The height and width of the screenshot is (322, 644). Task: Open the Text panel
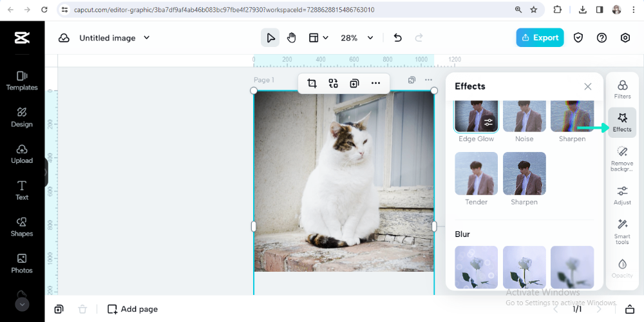click(22, 189)
